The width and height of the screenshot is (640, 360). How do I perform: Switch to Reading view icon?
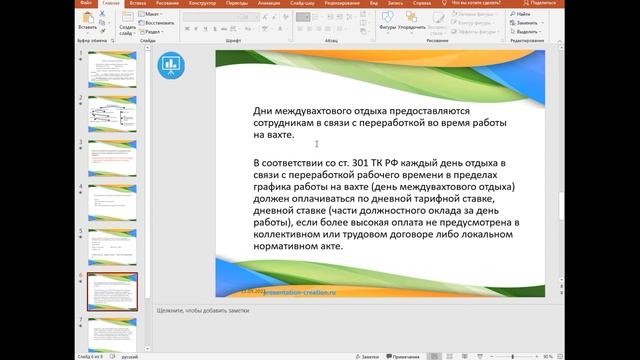pos(464,357)
